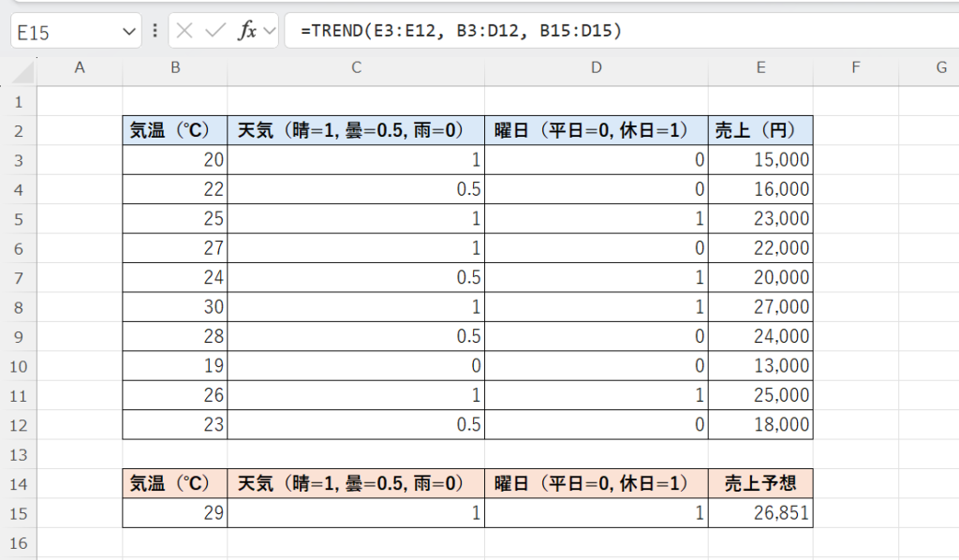The width and height of the screenshot is (959, 560).
Task: Select column E header
Action: [760, 67]
